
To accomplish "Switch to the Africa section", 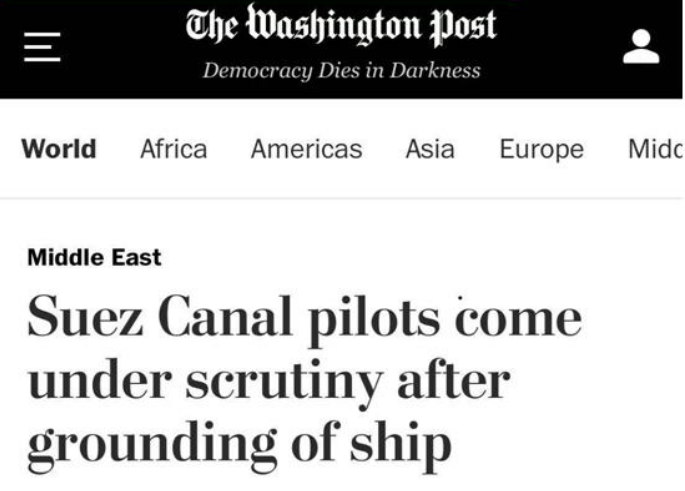I will pos(174,150).
